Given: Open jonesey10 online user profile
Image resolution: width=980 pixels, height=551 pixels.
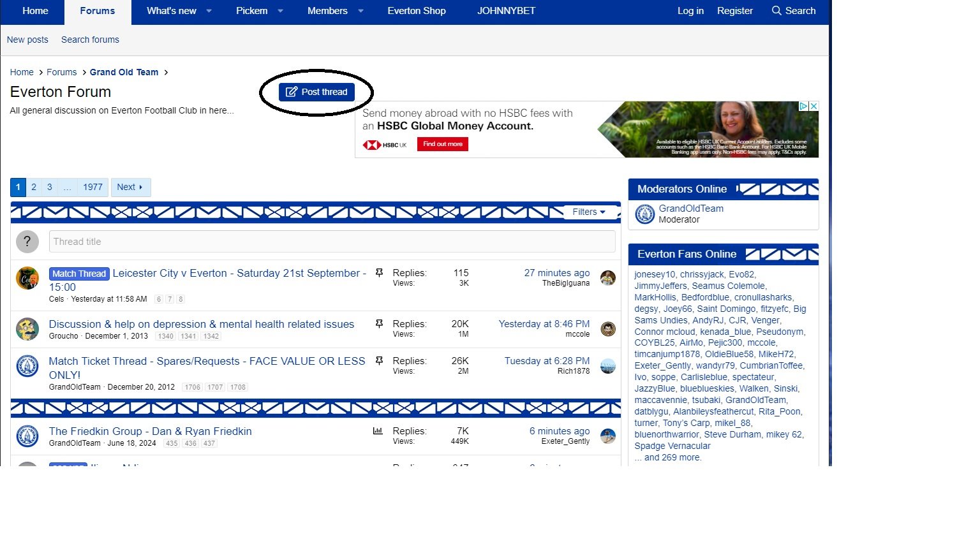Looking at the screenshot, I should pyautogui.click(x=655, y=274).
